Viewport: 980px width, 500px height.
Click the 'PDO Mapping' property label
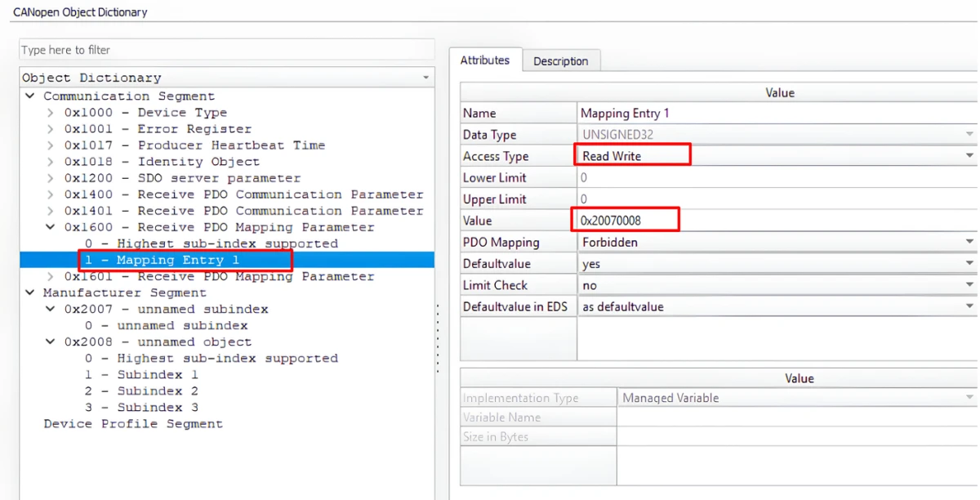coord(501,242)
